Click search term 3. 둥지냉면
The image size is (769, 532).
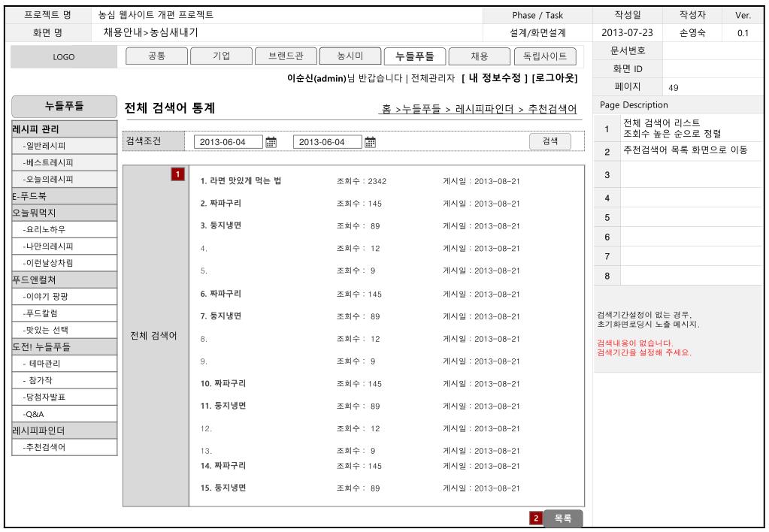coord(220,225)
